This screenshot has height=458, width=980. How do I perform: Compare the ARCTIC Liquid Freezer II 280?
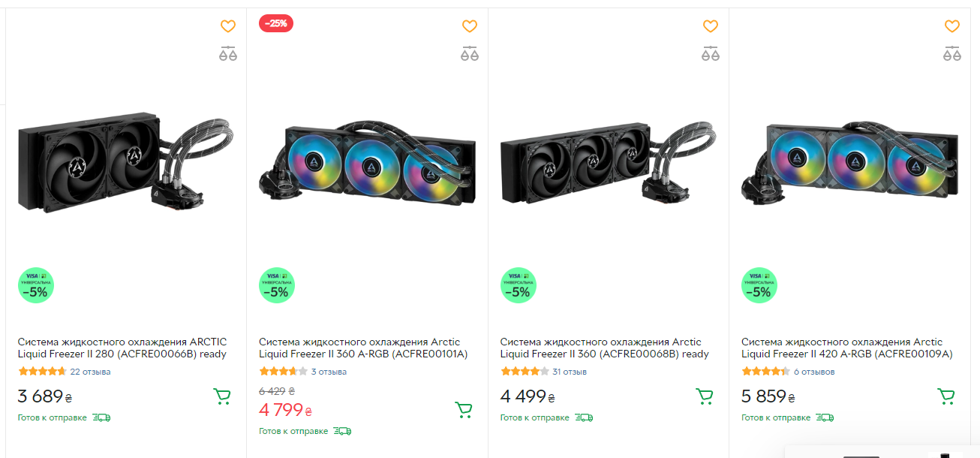tap(228, 53)
